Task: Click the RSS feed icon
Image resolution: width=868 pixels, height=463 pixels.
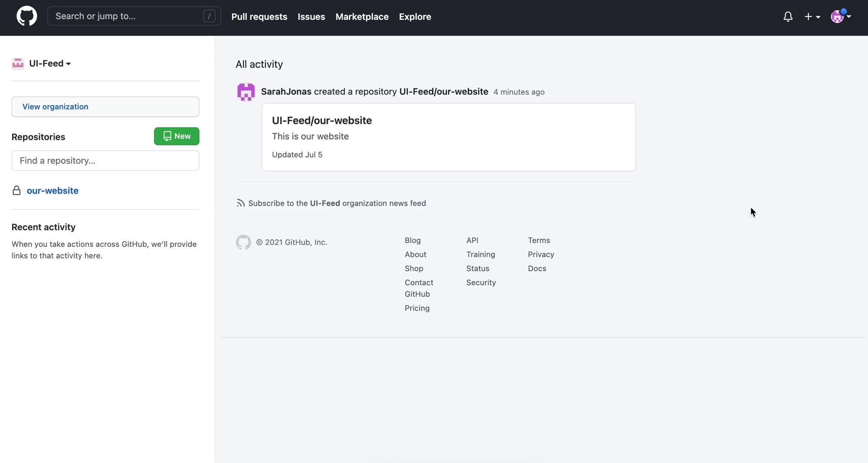Action: [x=241, y=203]
